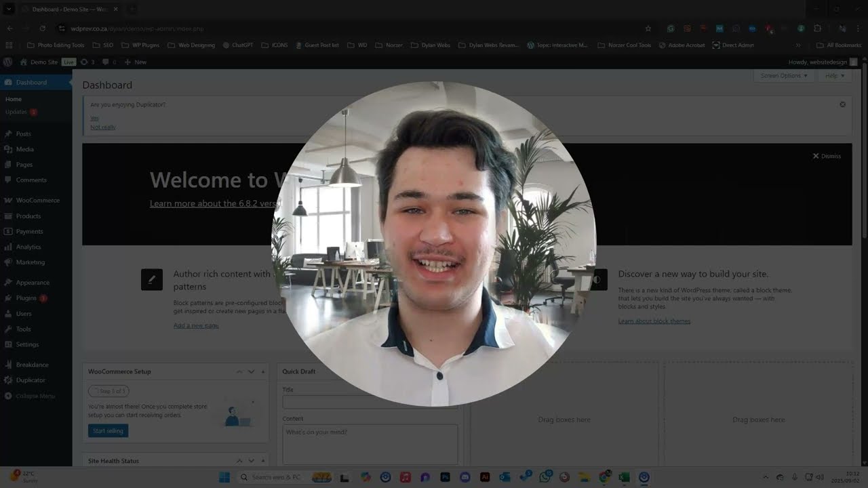Open Analytics in the sidebar

pyautogui.click(x=28, y=247)
